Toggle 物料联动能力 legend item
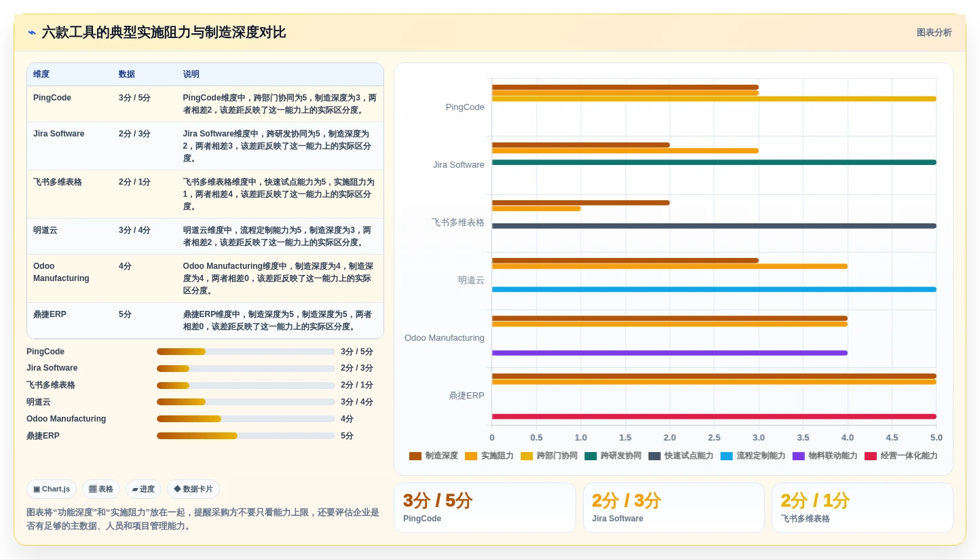The width and height of the screenshot is (980, 560). 825,456
